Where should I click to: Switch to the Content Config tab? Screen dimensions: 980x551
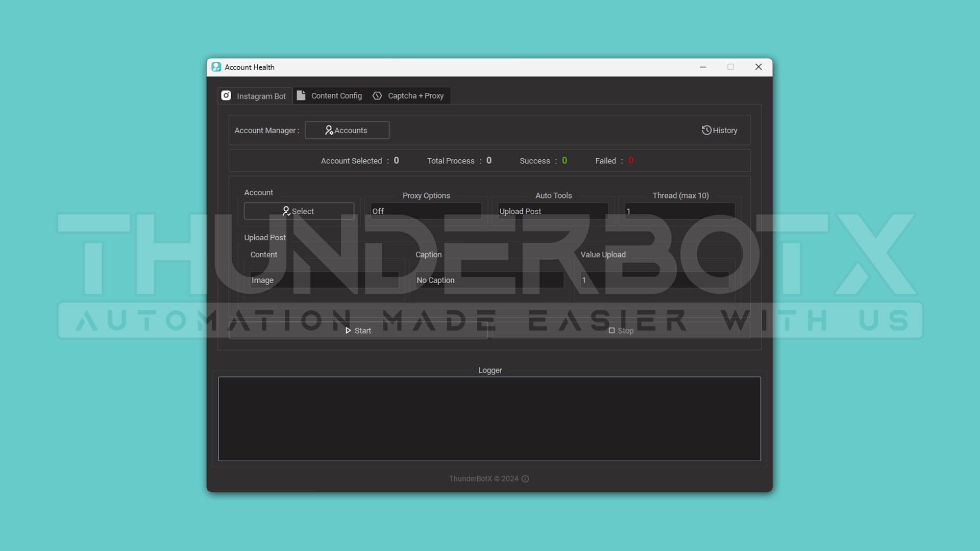pos(336,96)
